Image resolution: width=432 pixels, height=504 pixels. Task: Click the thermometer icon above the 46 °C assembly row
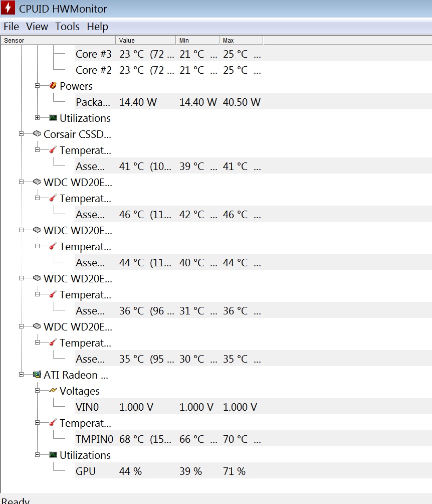pyautogui.click(x=53, y=198)
